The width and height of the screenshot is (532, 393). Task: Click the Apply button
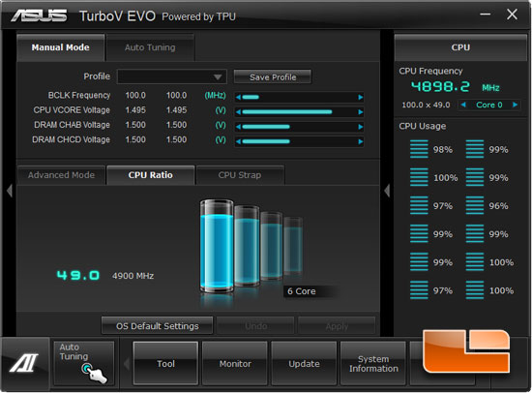coord(337,326)
